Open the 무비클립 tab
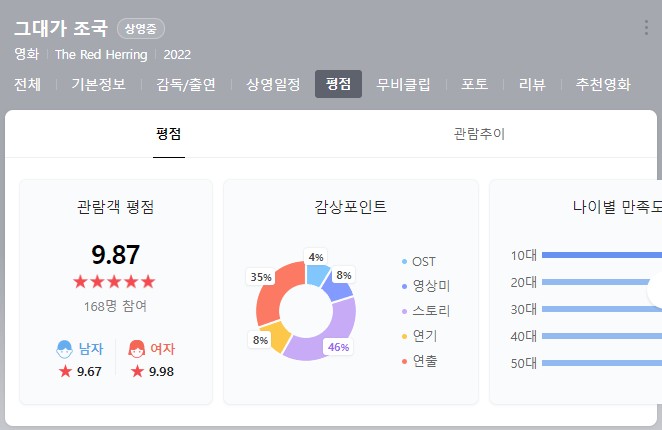Image resolution: width=662 pixels, height=430 pixels. (403, 85)
